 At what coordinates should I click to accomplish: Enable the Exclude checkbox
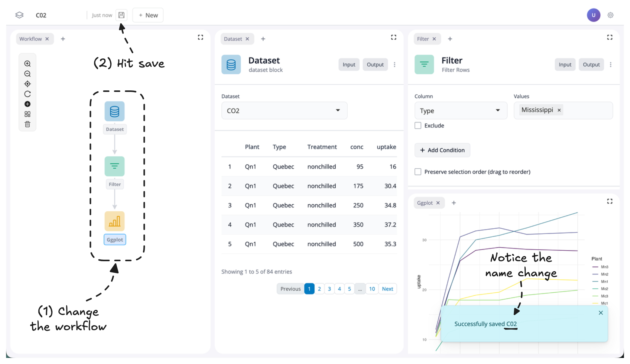[x=418, y=125]
